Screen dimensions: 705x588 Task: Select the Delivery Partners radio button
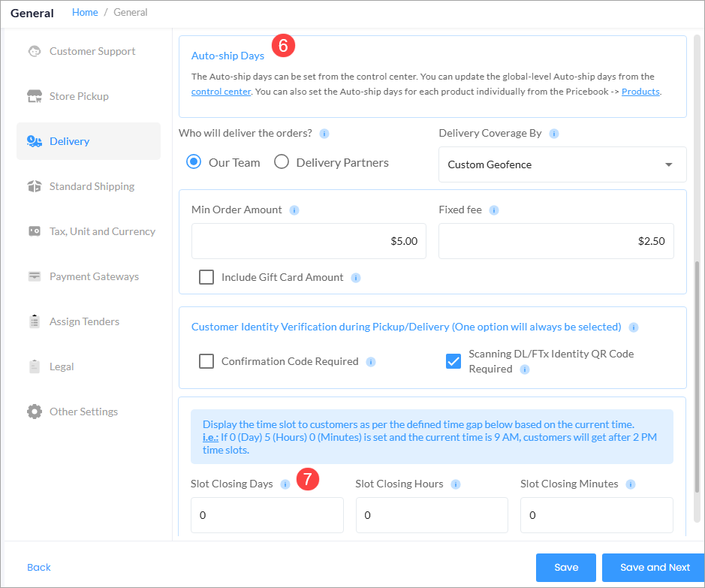click(x=282, y=162)
